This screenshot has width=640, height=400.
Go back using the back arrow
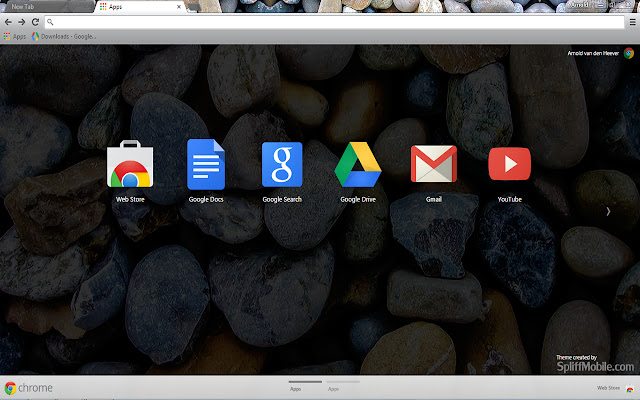[x=8, y=22]
